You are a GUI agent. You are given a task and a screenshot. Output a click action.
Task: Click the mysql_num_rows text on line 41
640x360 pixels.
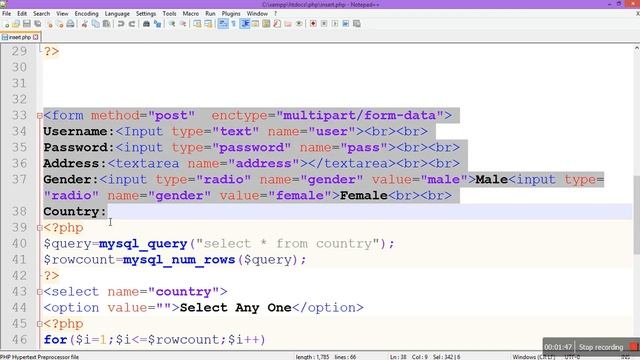[179, 260]
